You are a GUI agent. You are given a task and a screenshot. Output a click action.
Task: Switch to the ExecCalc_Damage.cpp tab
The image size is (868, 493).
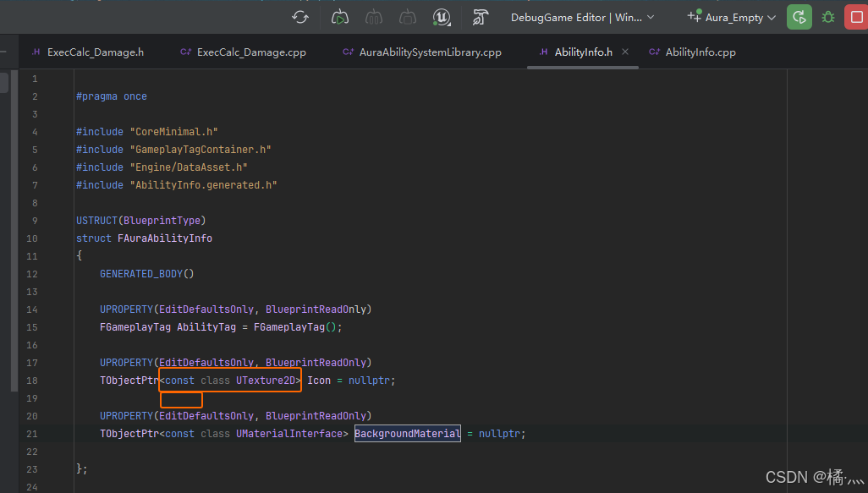click(244, 52)
